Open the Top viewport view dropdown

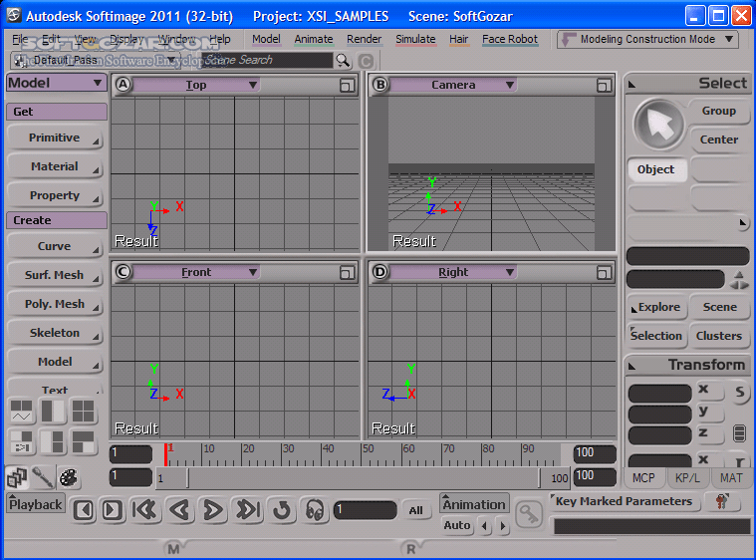(x=196, y=85)
